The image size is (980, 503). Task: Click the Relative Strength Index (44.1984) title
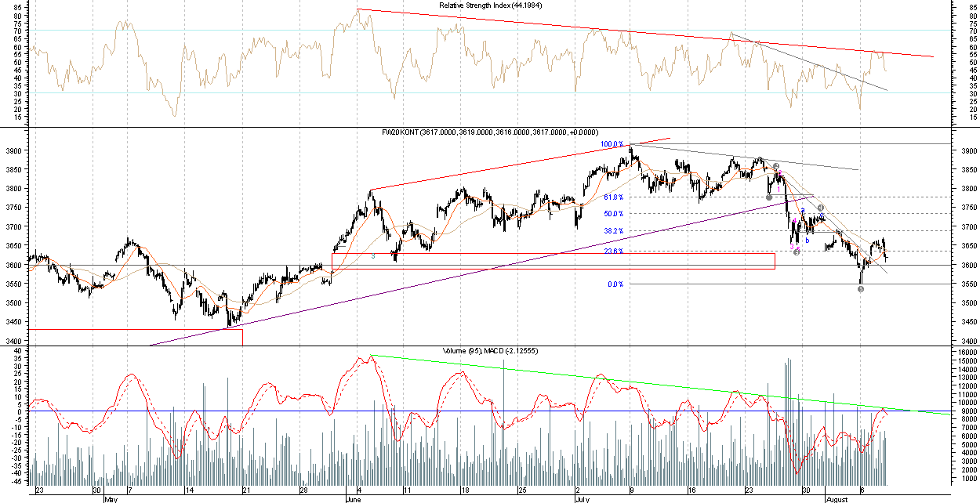(490, 5)
